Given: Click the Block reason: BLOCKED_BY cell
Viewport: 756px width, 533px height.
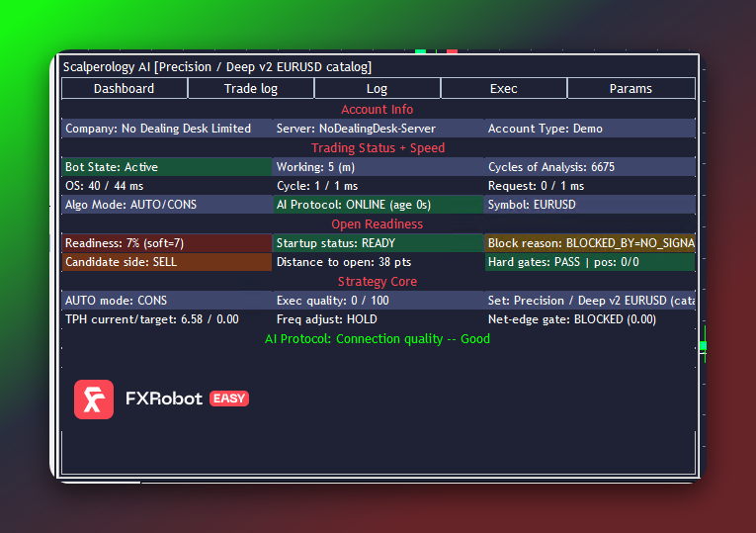Looking at the screenshot, I should 590,243.
